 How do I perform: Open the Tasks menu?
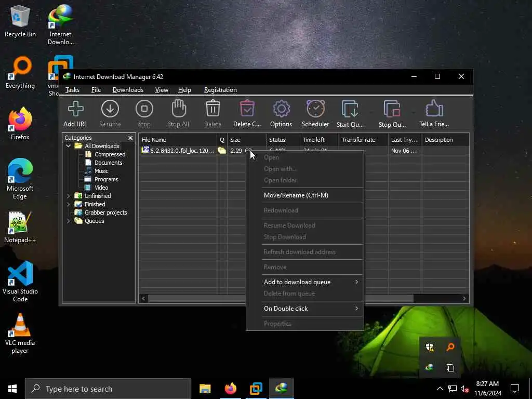click(x=72, y=90)
